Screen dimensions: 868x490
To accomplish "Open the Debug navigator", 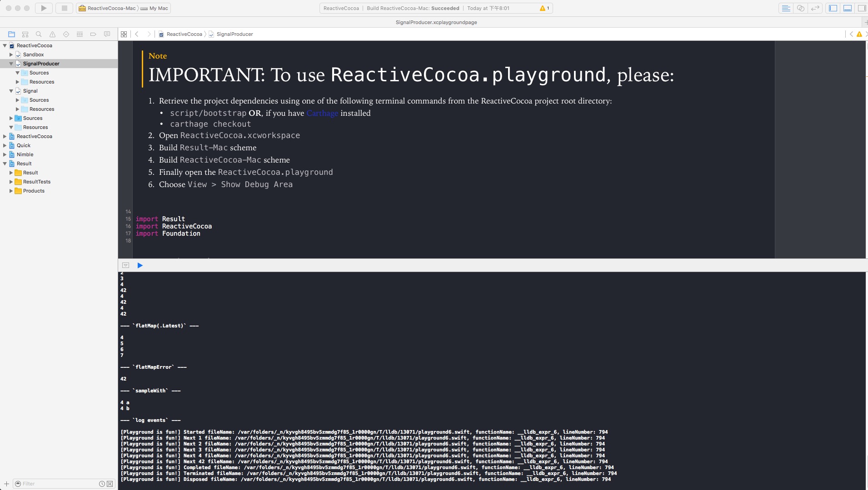I will [80, 34].
